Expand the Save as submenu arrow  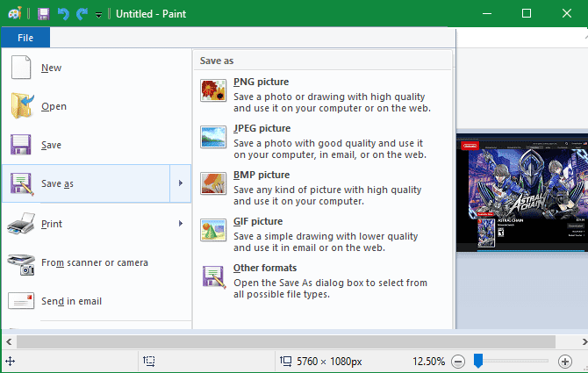181,183
